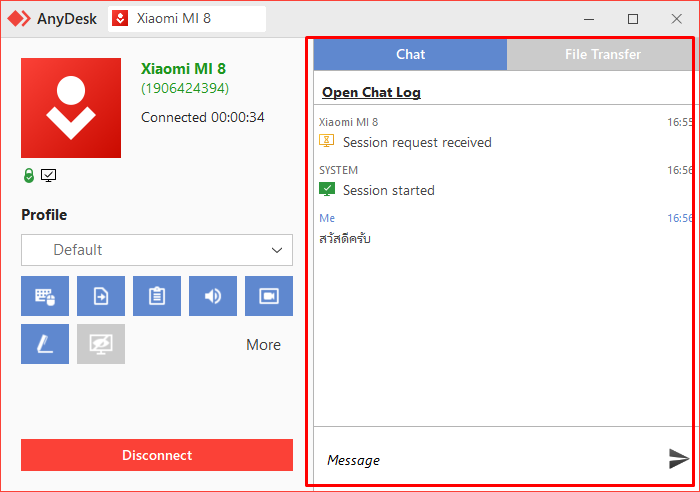The width and height of the screenshot is (700, 492).
Task: Click the Open Chat Log link
Action: coord(371,92)
